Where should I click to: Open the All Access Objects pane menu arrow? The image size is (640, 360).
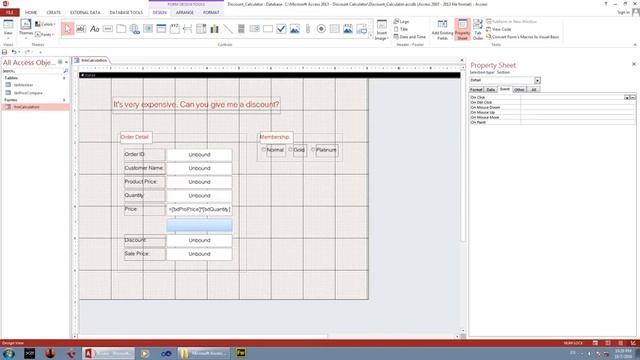(x=60, y=62)
